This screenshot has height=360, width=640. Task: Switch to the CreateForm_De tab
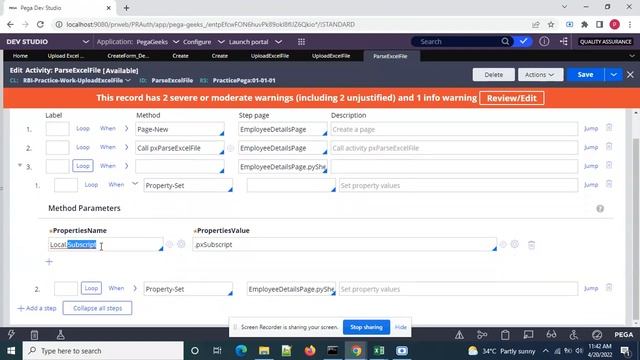[x=128, y=56]
